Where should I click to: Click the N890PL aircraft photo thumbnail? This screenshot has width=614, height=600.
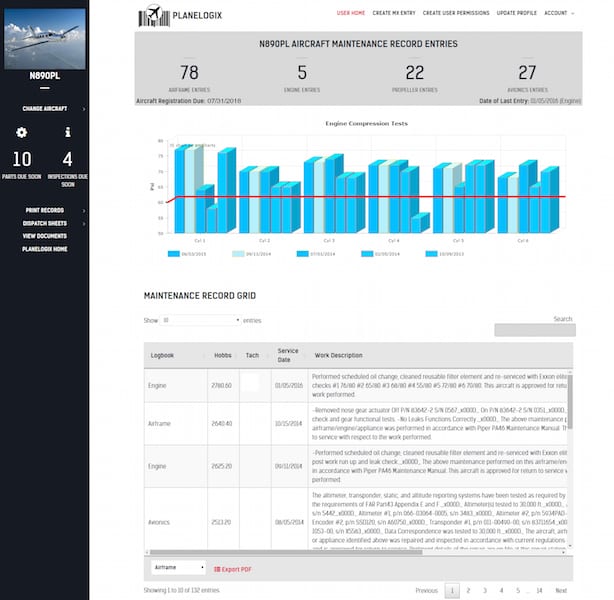click(45, 39)
